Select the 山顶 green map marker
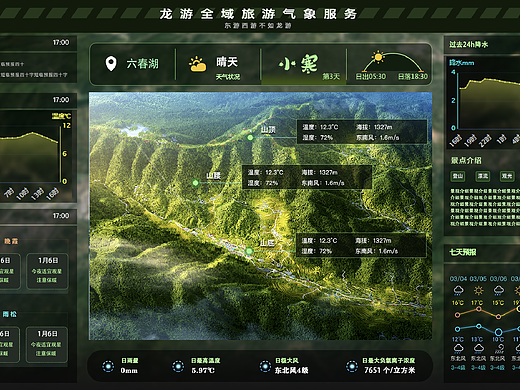The width and height of the screenshot is (520, 390). 250,137
